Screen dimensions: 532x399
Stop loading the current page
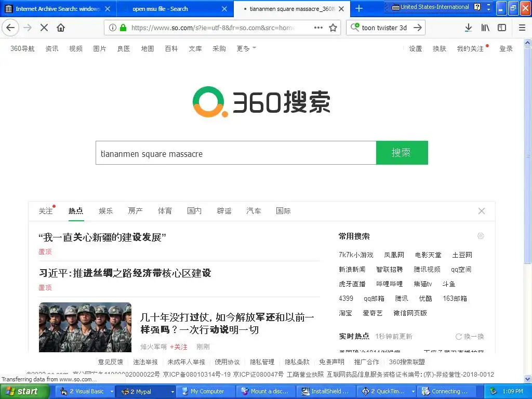[44, 28]
